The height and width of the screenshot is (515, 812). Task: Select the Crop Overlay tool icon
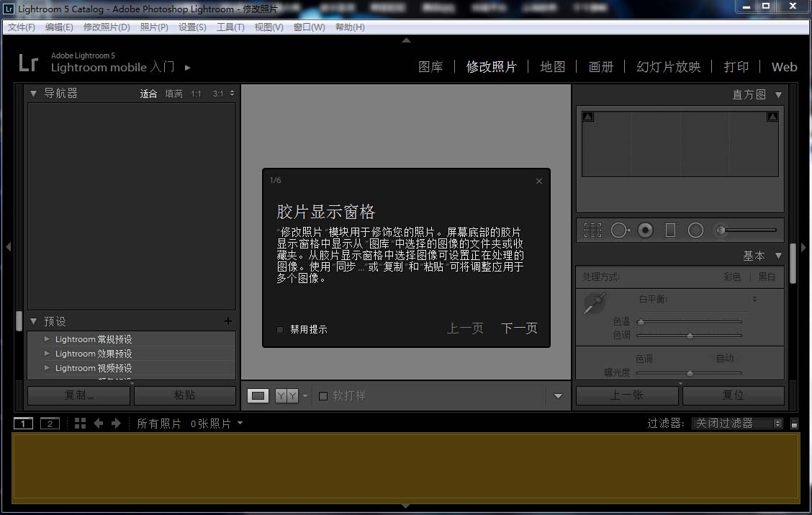(x=592, y=230)
